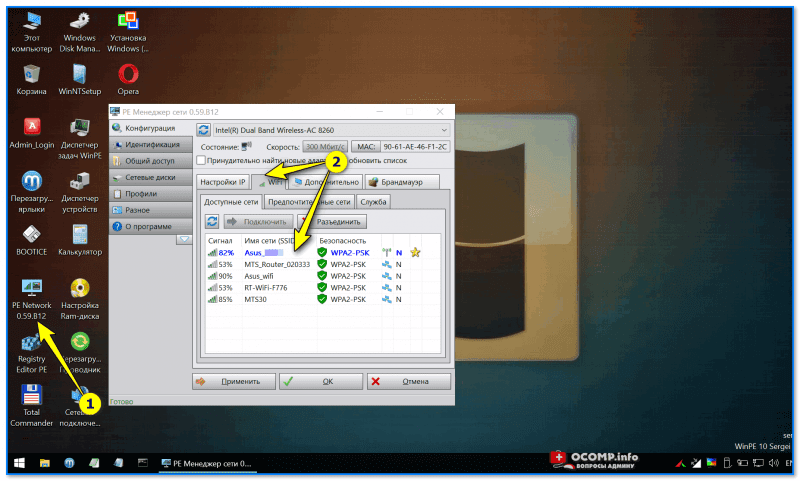Select Общий доступ in the sidebar
This screenshot has width=800, height=481.
[x=151, y=161]
